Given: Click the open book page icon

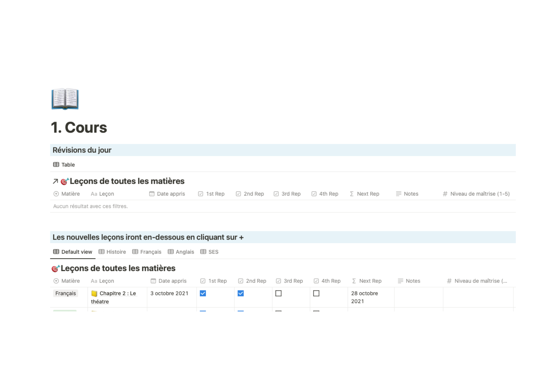Looking at the screenshot, I should pyautogui.click(x=65, y=99).
